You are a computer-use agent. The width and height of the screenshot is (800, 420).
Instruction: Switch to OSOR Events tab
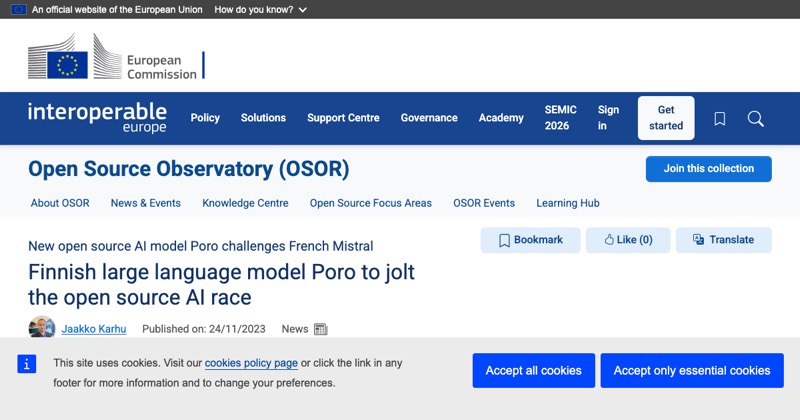484,203
